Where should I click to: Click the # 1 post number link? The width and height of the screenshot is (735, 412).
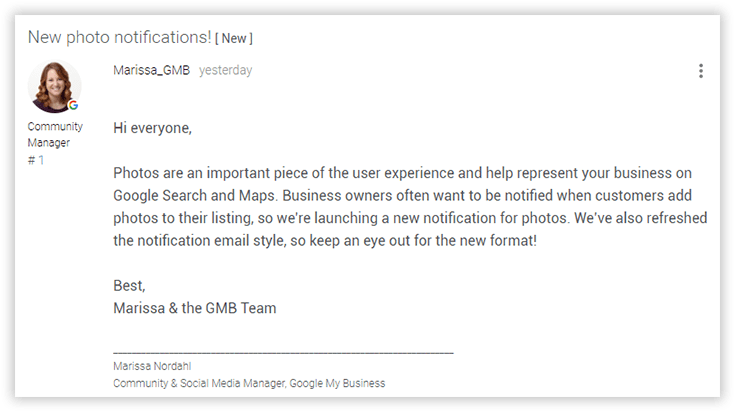(36, 160)
